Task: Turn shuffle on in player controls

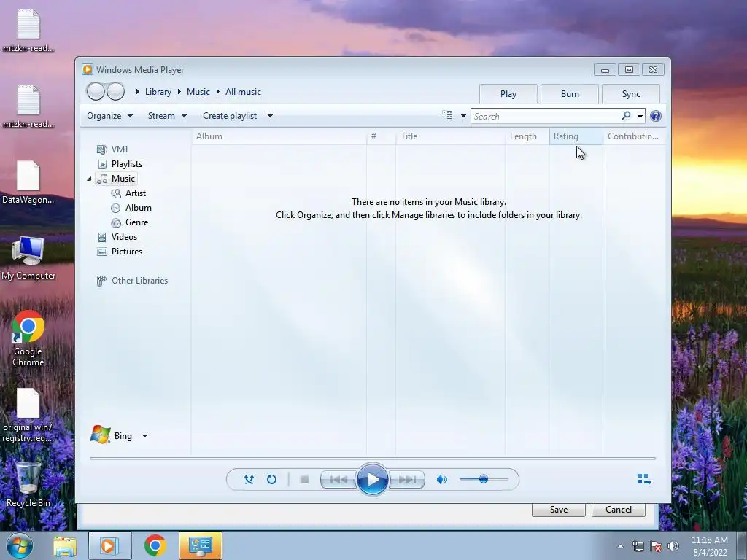Action: [x=249, y=480]
